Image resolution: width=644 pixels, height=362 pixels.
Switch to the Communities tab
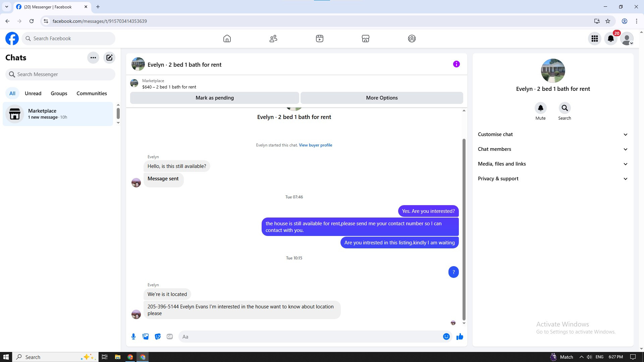(x=92, y=94)
